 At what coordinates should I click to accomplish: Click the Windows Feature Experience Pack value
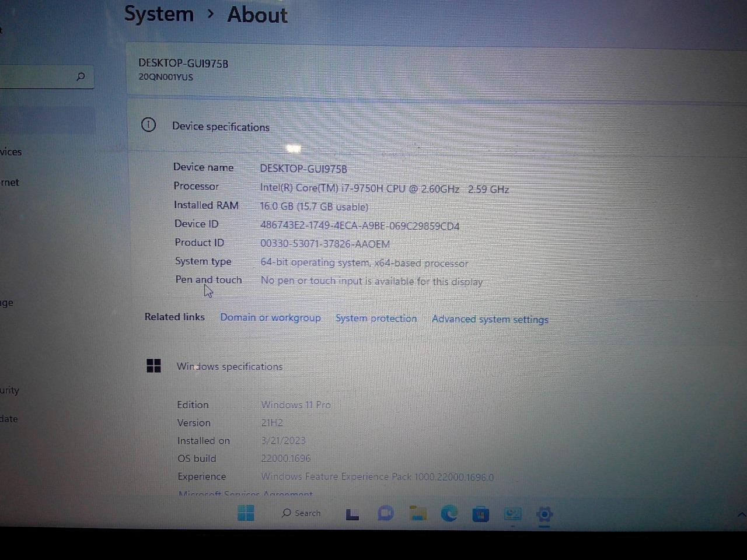pyautogui.click(x=377, y=477)
